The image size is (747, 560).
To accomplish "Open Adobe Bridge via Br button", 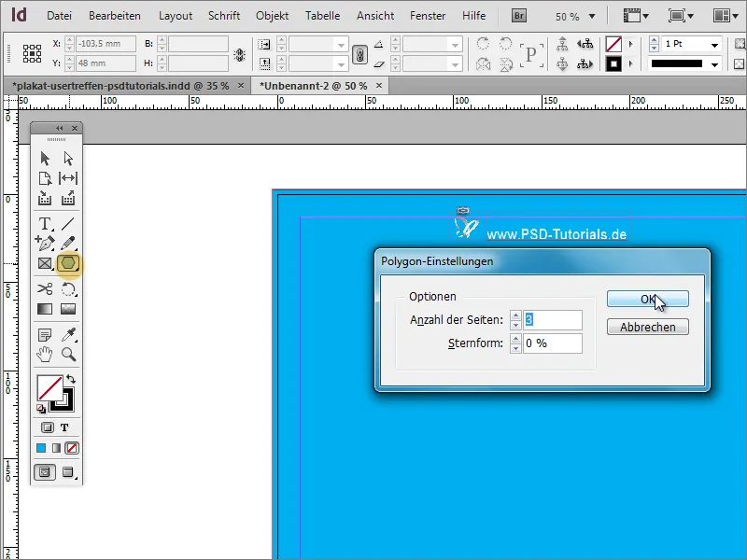I will [519, 16].
